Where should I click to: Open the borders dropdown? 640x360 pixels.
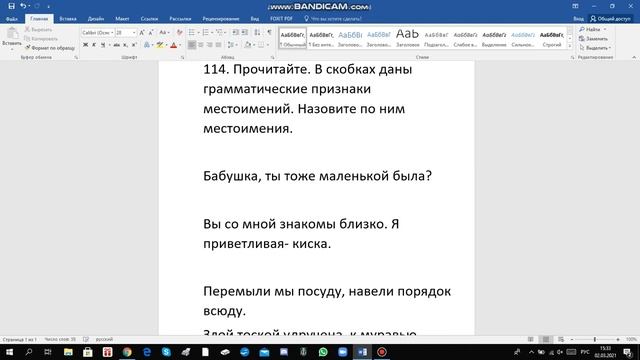pyautogui.click(x=267, y=45)
